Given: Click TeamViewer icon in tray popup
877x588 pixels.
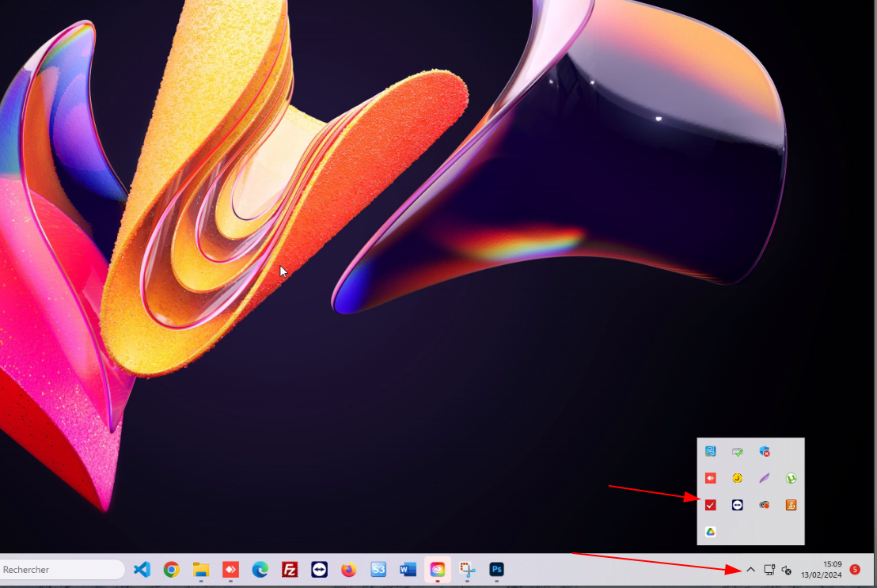Looking at the screenshot, I should [737, 505].
